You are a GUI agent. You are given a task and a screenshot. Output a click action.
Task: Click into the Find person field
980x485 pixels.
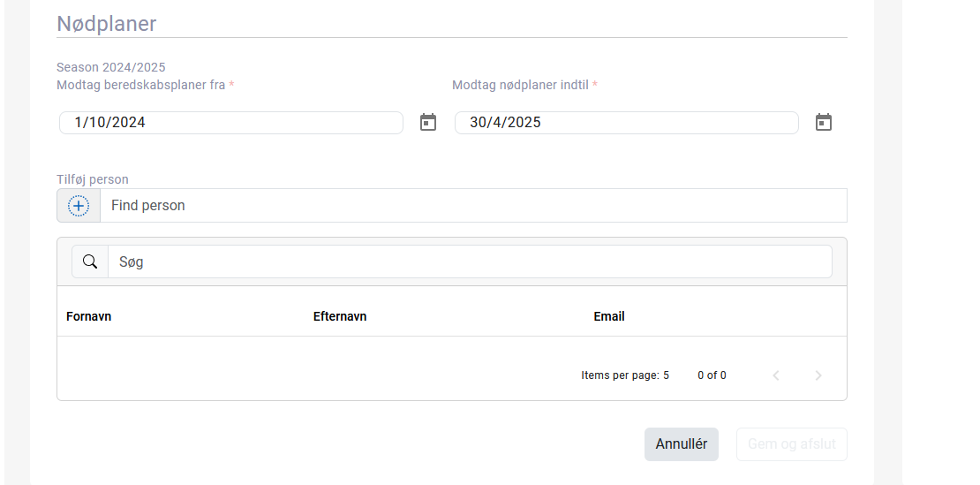pyautogui.click(x=473, y=206)
